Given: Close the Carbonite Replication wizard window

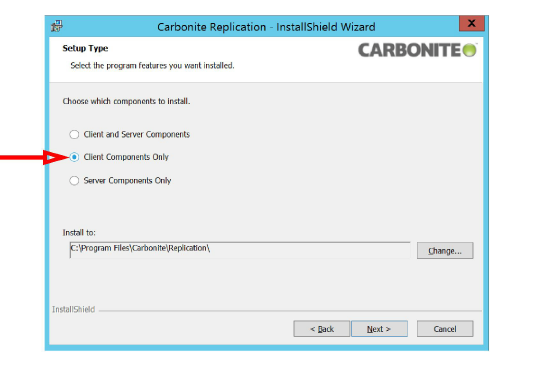Looking at the screenshot, I should click(x=471, y=23).
